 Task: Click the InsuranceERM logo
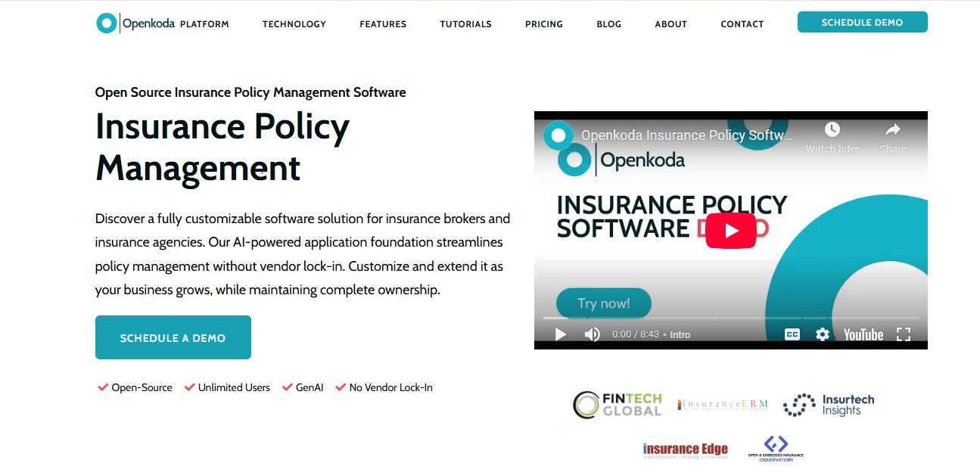pos(723,405)
